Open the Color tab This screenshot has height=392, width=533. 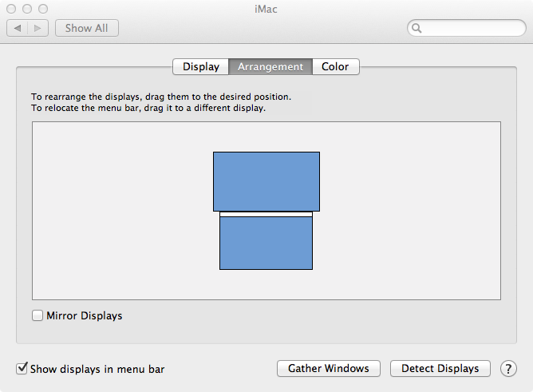(335, 67)
